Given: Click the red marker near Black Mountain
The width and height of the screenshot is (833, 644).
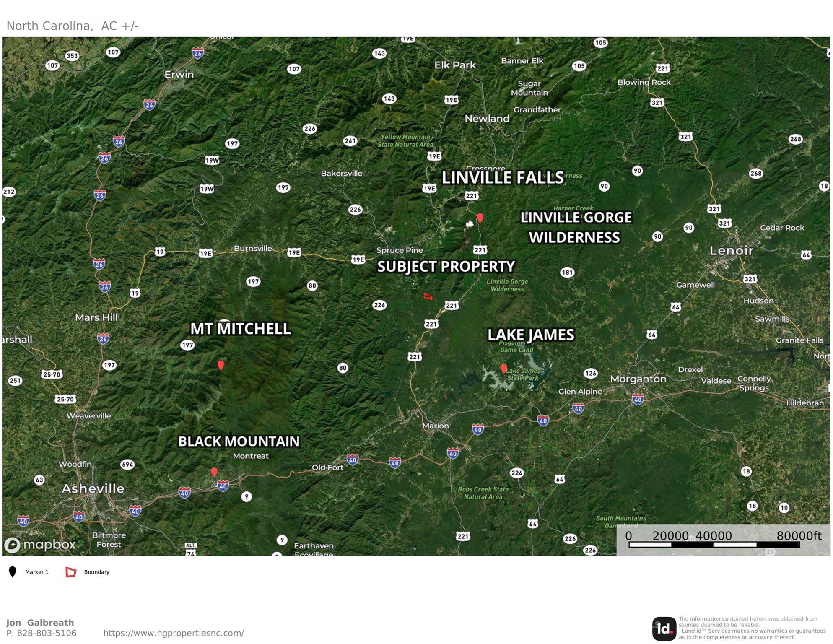Looking at the screenshot, I should click(x=214, y=472).
